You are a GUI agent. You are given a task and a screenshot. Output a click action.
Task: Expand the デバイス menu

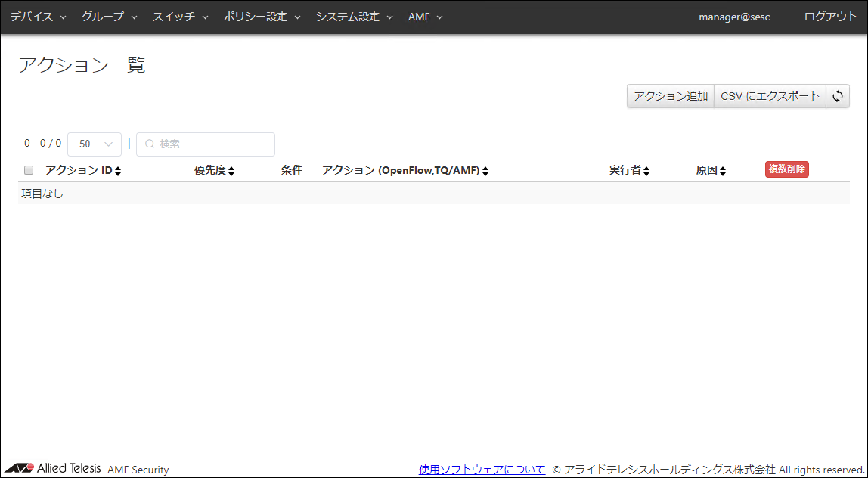(x=38, y=17)
